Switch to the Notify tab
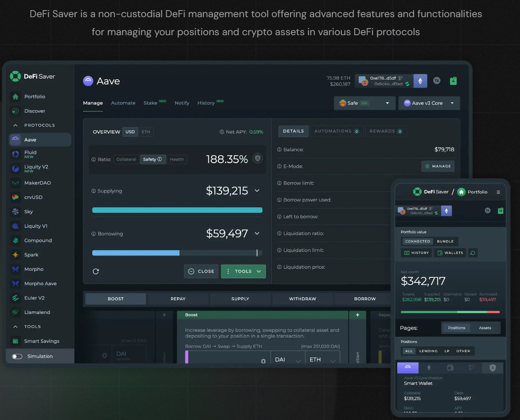This screenshot has height=420, width=520. coord(182,103)
